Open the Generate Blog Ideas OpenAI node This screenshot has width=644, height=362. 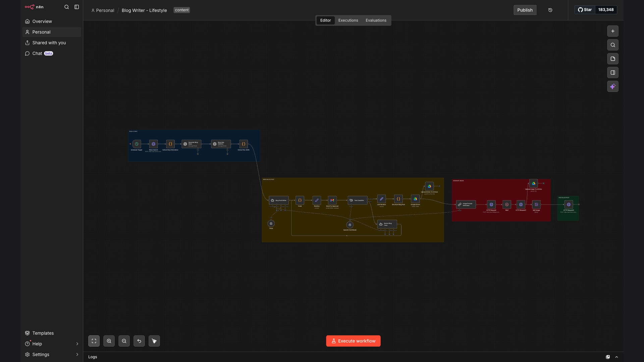click(x=191, y=144)
